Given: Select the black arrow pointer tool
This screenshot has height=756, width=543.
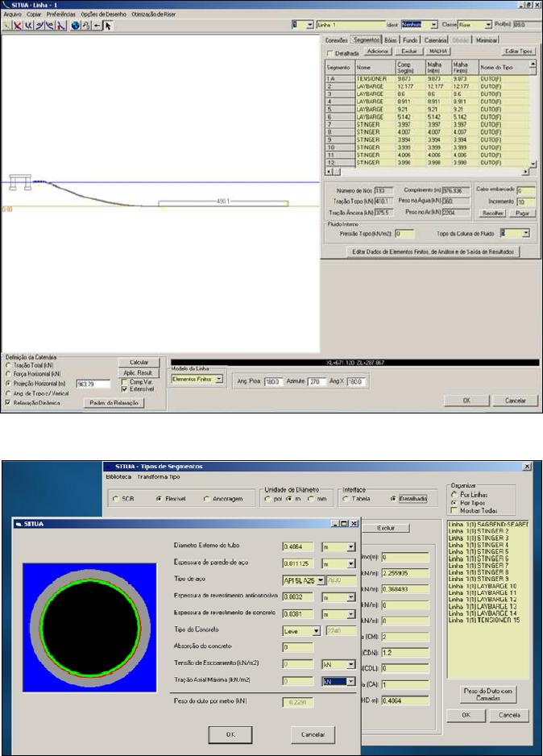Looking at the screenshot, I should click(109, 25).
